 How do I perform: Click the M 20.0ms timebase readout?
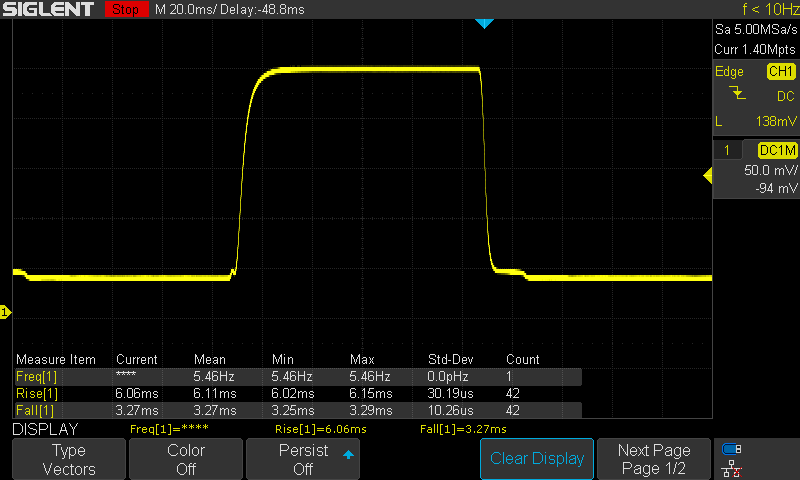pos(186,9)
